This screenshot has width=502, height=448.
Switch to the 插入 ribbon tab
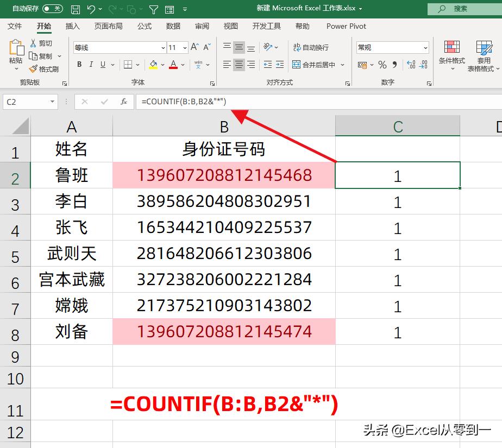click(72, 26)
